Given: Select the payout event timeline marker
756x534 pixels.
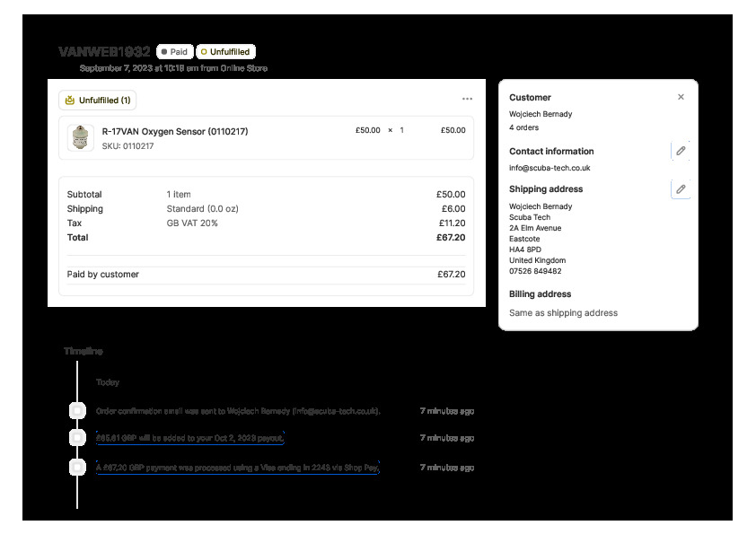Looking at the screenshot, I should coord(77,438).
